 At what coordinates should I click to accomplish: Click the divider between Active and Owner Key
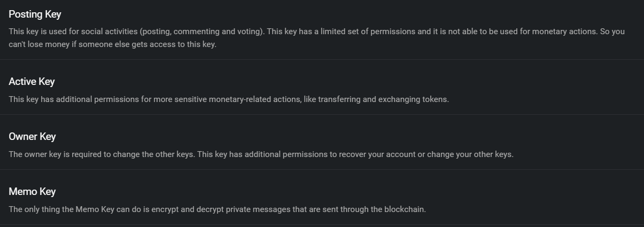322,114
